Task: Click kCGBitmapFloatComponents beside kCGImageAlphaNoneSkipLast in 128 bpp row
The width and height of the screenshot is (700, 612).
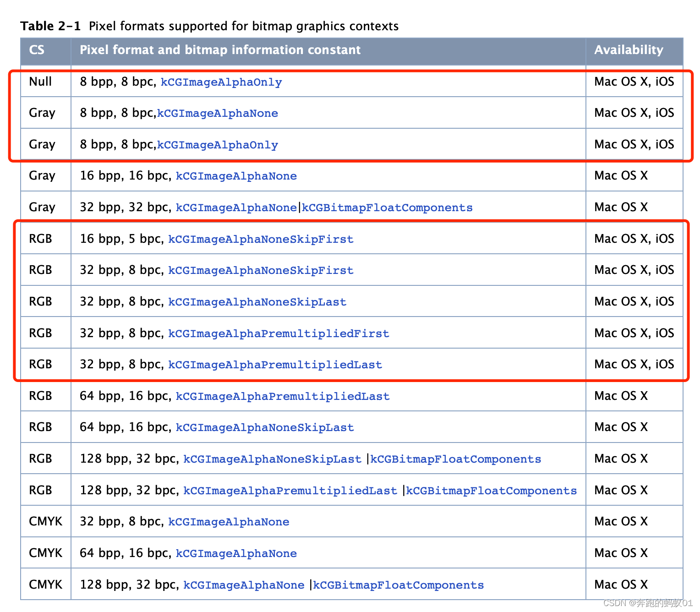Action: [455, 459]
